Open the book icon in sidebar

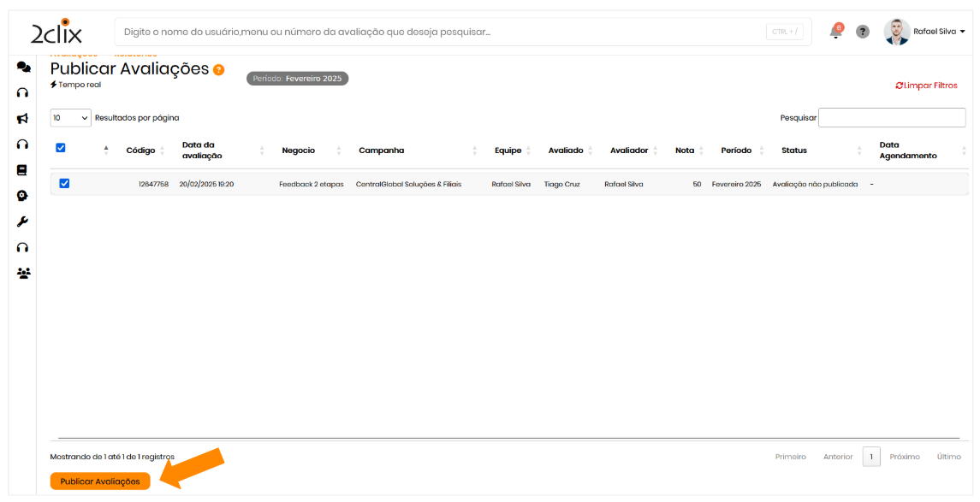[x=23, y=170]
